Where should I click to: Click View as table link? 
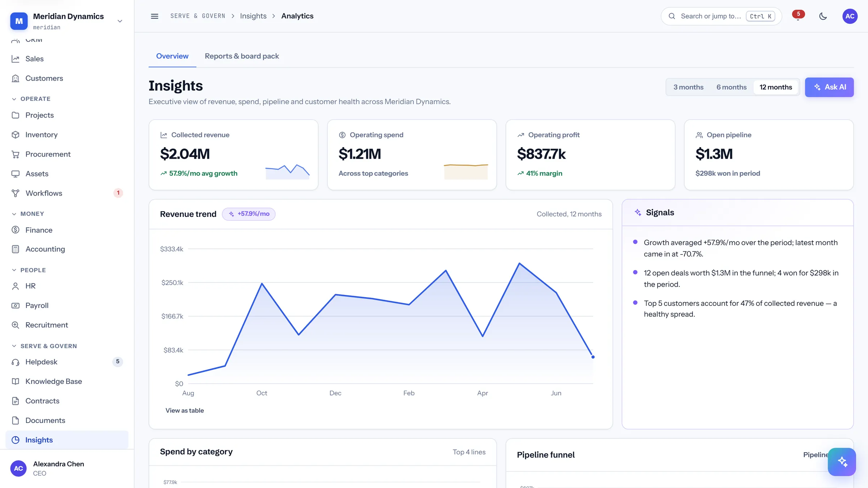click(x=184, y=411)
